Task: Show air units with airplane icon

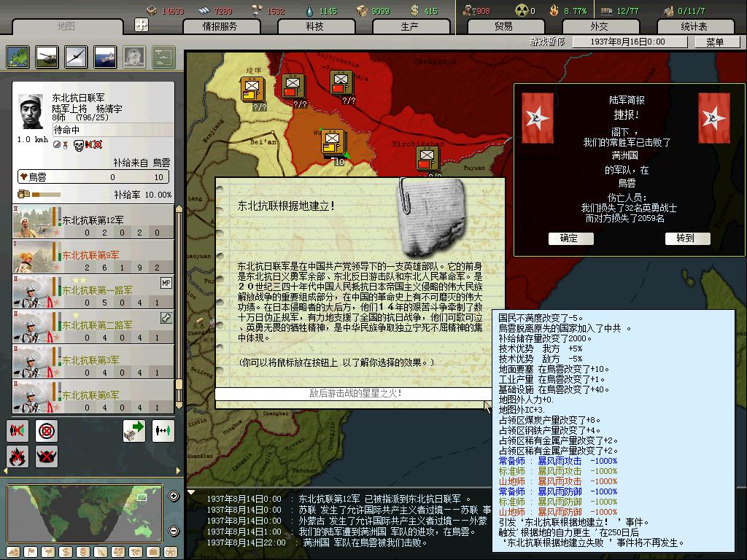Action: 76,57
